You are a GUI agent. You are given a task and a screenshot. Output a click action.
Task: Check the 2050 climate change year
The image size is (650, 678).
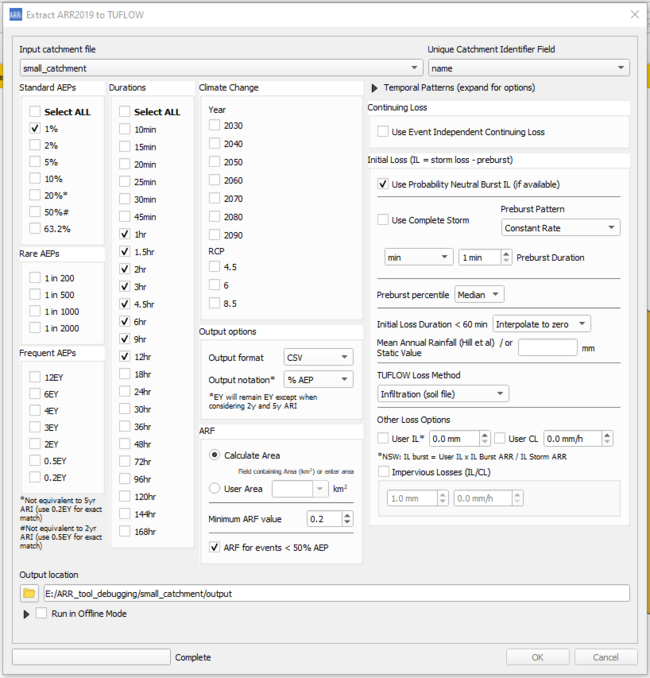tap(215, 161)
